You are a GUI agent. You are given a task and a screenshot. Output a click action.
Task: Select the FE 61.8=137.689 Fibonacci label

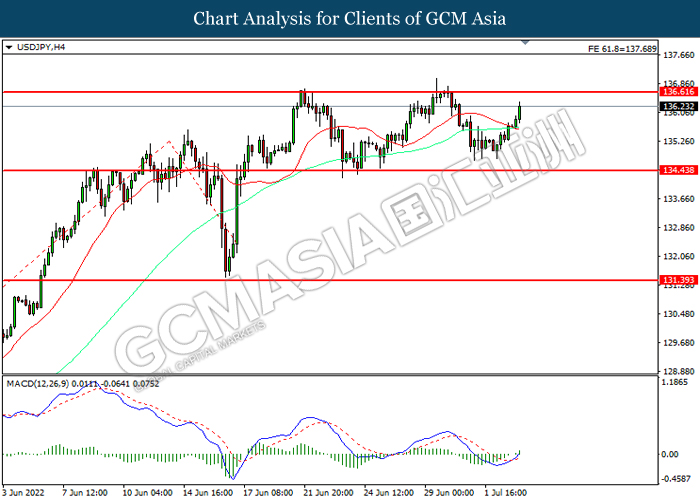pyautogui.click(x=622, y=49)
